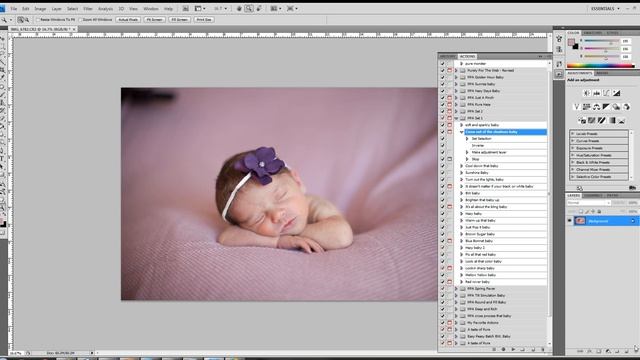Open the File menu

pyautogui.click(x=13, y=8)
